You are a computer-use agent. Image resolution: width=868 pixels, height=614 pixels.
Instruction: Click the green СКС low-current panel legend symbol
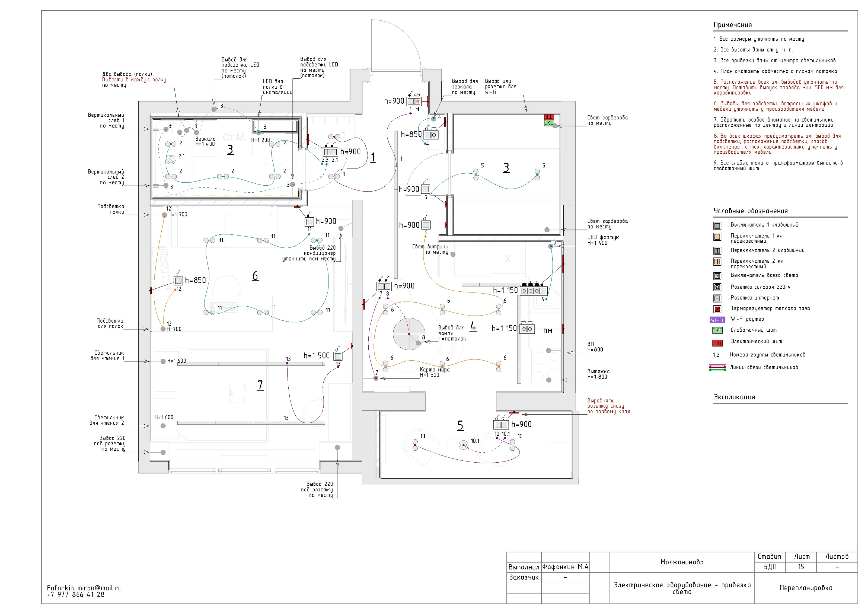click(717, 330)
